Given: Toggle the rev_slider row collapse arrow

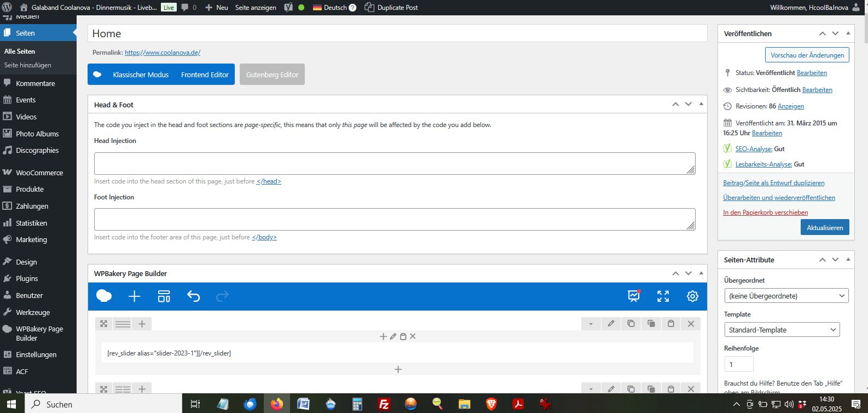Looking at the screenshot, I should click(x=591, y=324).
